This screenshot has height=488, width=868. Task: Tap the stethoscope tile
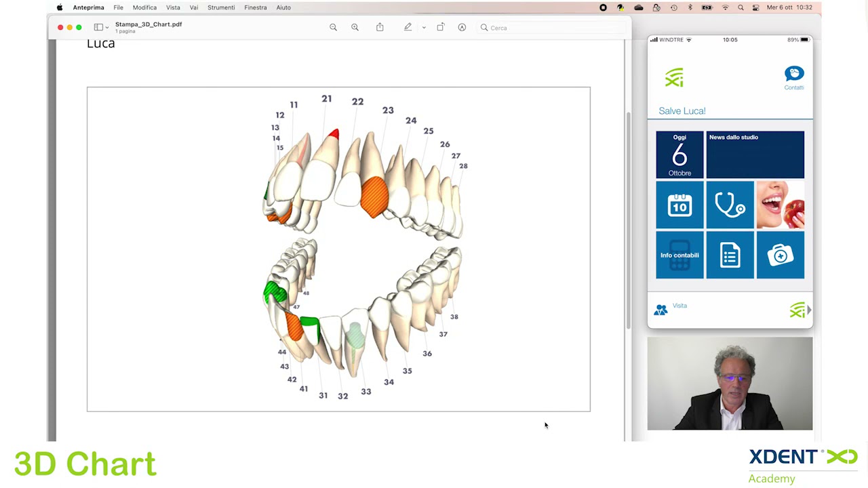pyautogui.click(x=730, y=205)
